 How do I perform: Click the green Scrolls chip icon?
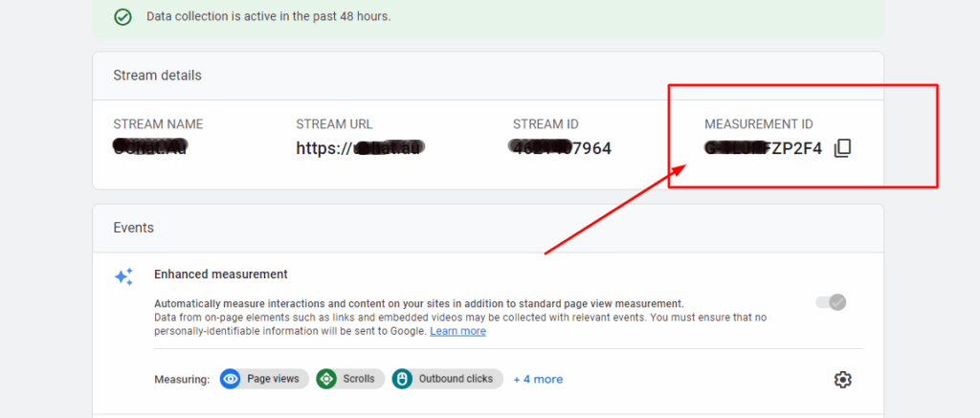click(x=326, y=379)
